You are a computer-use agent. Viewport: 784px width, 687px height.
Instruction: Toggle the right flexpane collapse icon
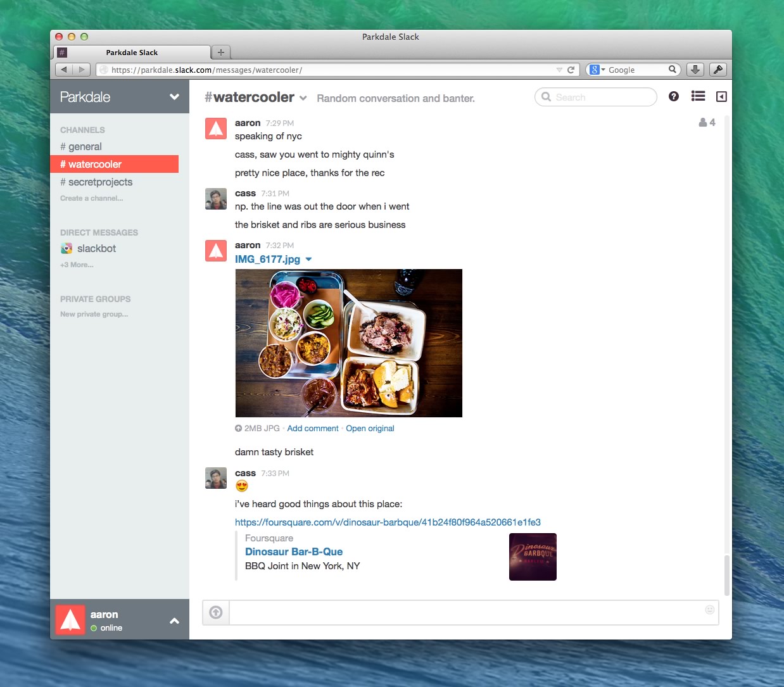(721, 96)
